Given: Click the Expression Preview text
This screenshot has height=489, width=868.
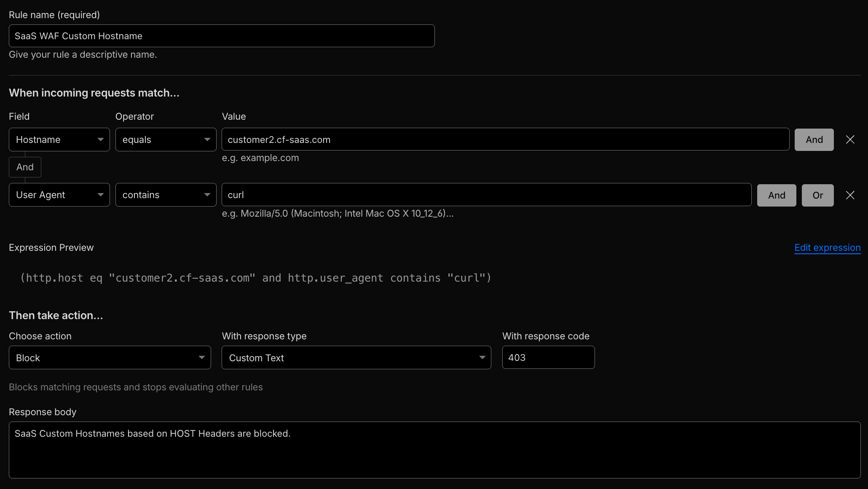Looking at the screenshot, I should click(51, 247).
